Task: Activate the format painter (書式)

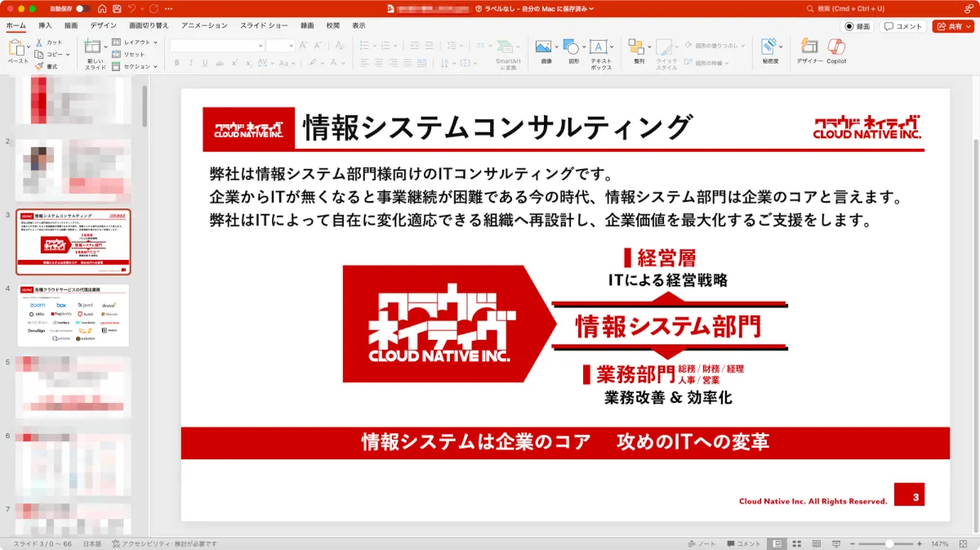Action: [x=47, y=66]
